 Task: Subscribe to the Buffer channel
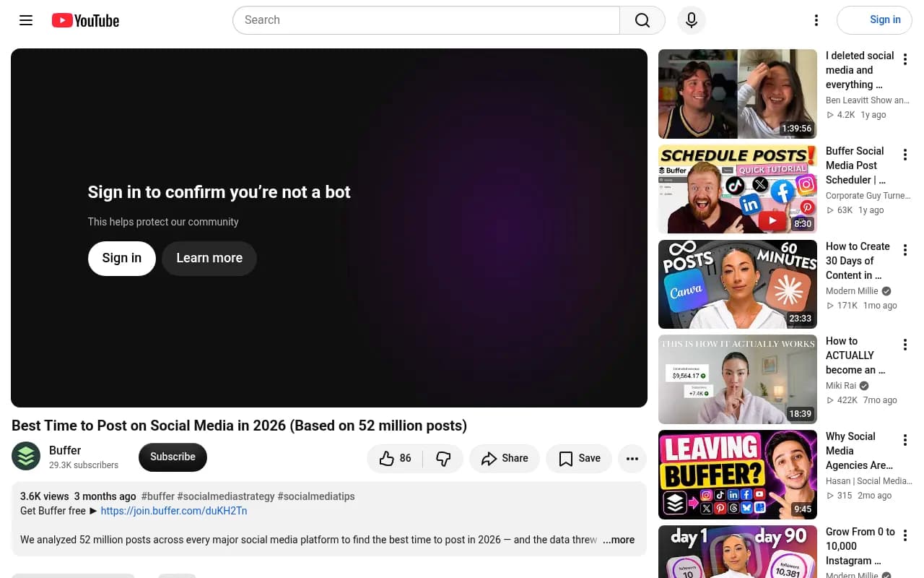click(x=173, y=457)
